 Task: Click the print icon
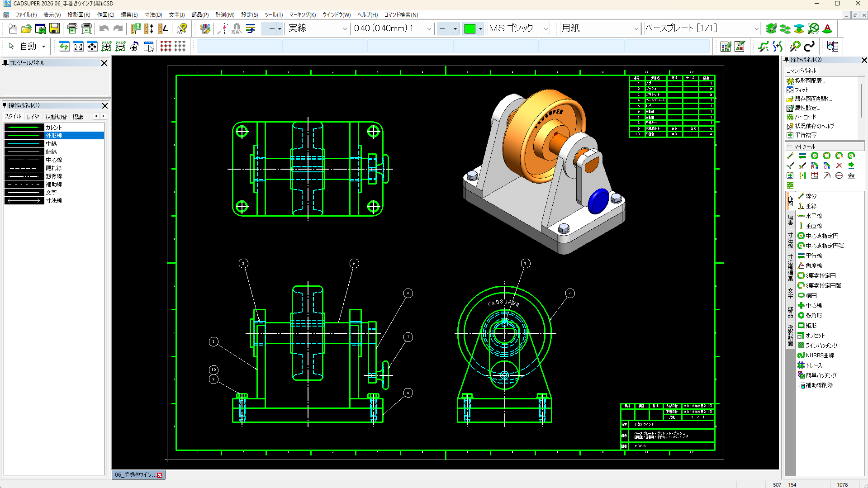(x=72, y=29)
